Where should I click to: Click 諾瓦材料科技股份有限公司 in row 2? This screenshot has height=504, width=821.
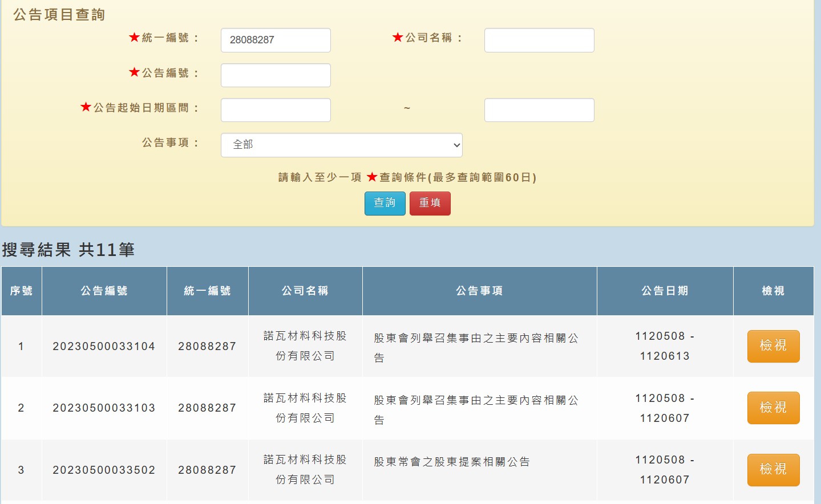tap(305, 408)
